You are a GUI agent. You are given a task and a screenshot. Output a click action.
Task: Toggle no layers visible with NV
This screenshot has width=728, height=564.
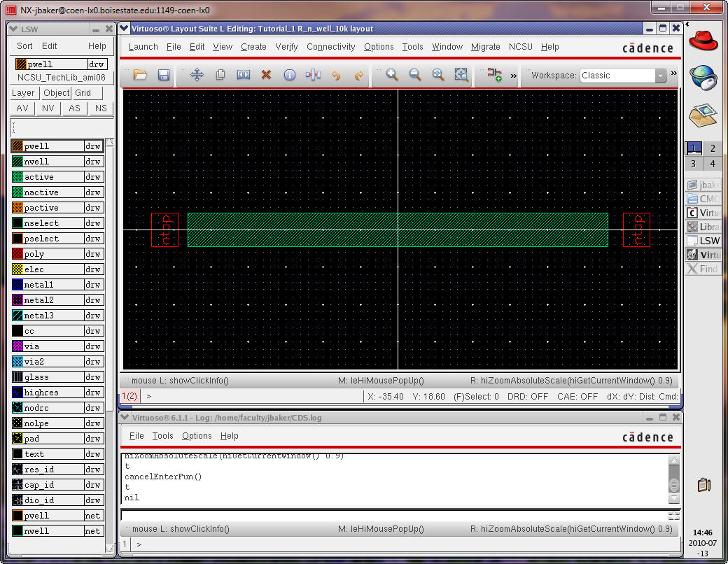pos(48,108)
